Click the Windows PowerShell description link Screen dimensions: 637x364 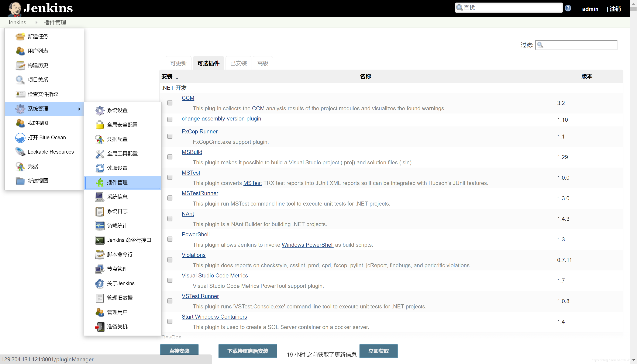point(307,245)
